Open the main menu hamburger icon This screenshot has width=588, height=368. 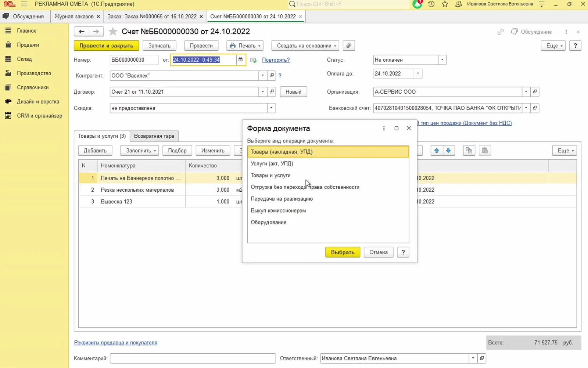click(x=24, y=4)
